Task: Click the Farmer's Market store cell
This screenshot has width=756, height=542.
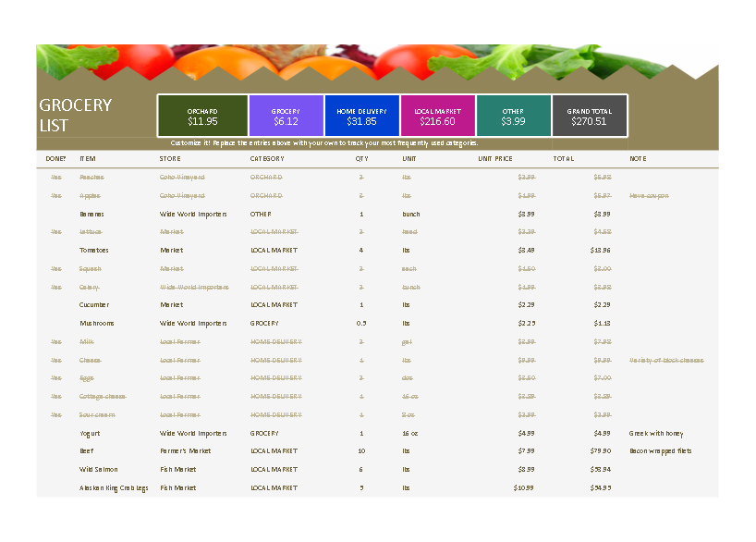Action: (x=186, y=450)
